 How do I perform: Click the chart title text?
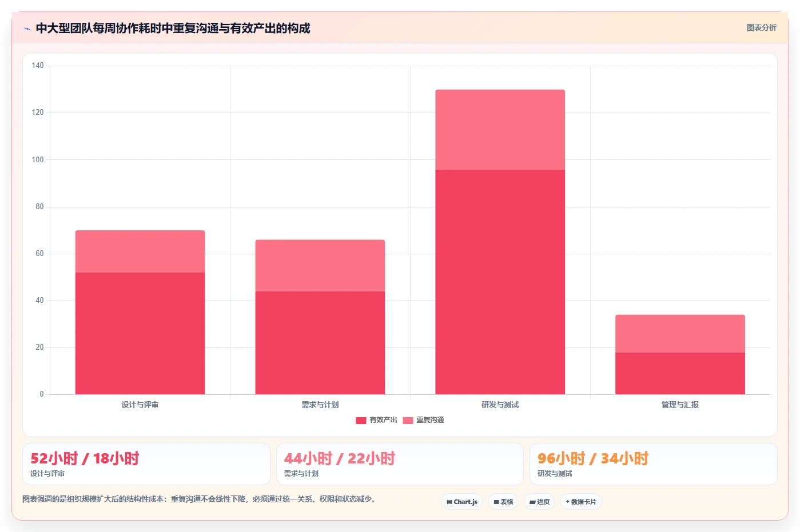point(173,29)
